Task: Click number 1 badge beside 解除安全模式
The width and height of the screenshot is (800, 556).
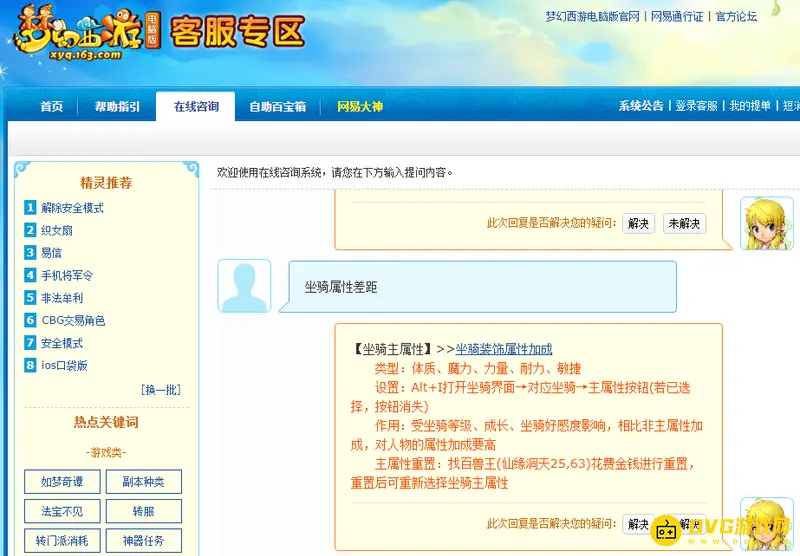Action: 30,208
